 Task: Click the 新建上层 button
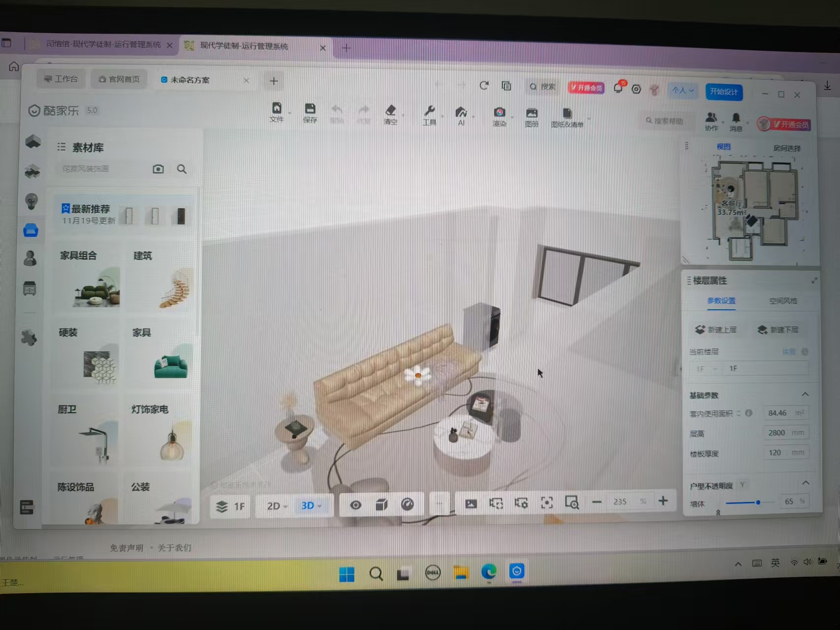(x=716, y=330)
